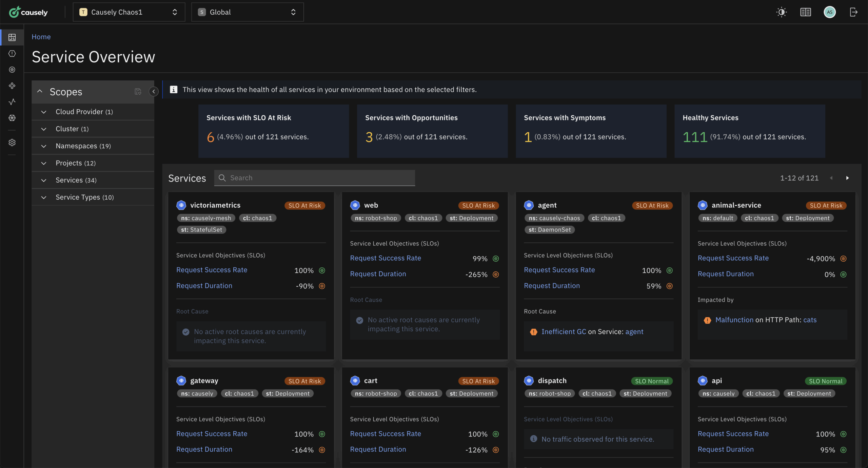This screenshot has height=468, width=868.
Task: Click the logout icon at top right
Action: (854, 12)
